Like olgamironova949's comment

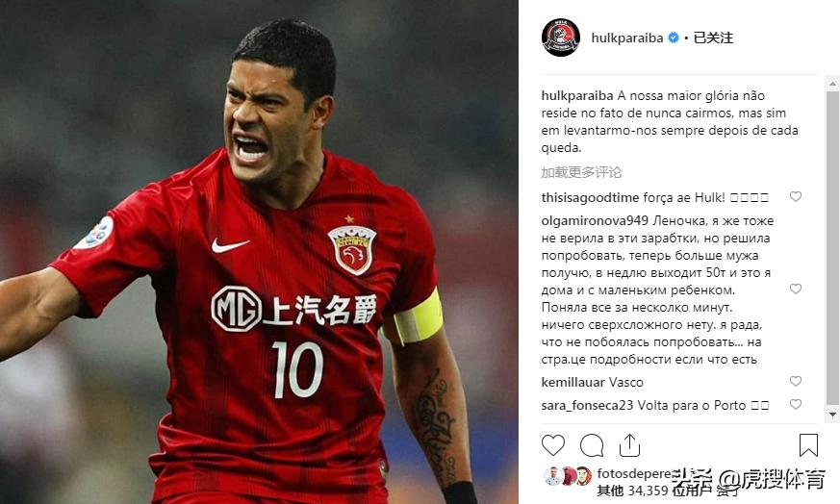tap(796, 290)
